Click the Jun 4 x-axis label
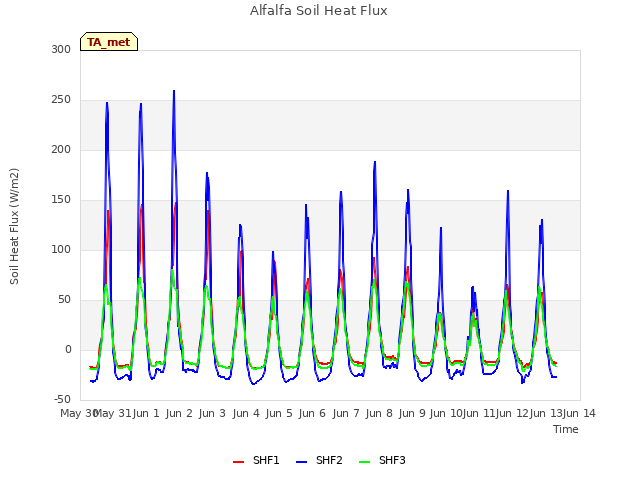This screenshot has width=640, height=480. (x=246, y=413)
